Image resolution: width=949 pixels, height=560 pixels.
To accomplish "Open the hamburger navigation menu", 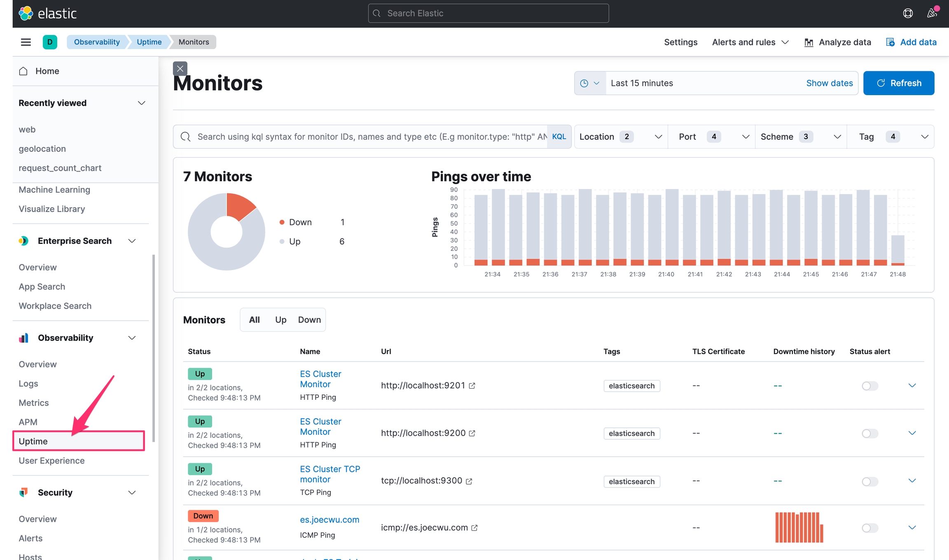I will tap(26, 42).
